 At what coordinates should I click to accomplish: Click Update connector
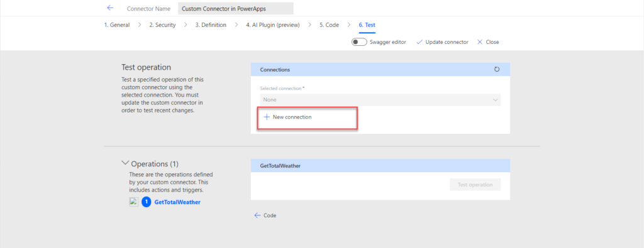[442, 42]
